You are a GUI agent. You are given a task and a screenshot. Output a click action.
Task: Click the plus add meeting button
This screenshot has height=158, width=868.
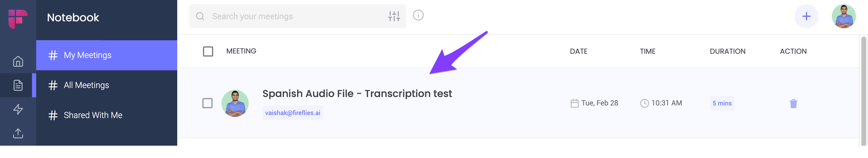[806, 16]
